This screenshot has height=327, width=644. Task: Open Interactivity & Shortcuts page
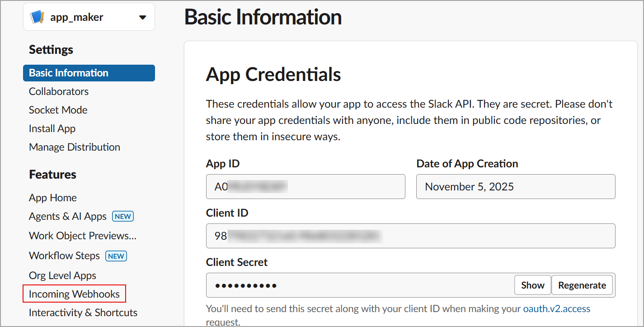(83, 313)
